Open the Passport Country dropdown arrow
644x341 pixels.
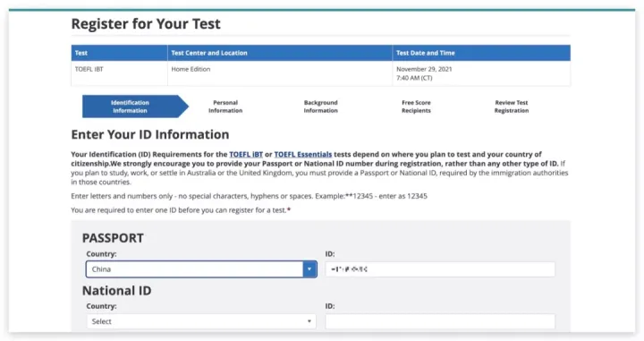click(x=309, y=269)
